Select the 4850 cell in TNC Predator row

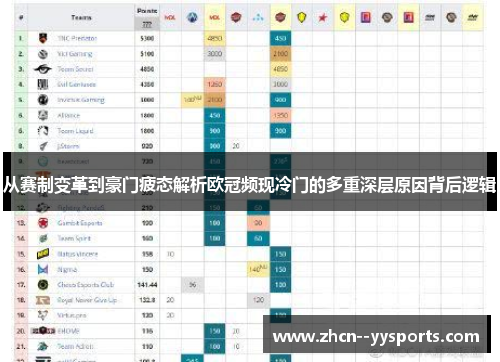215,38
